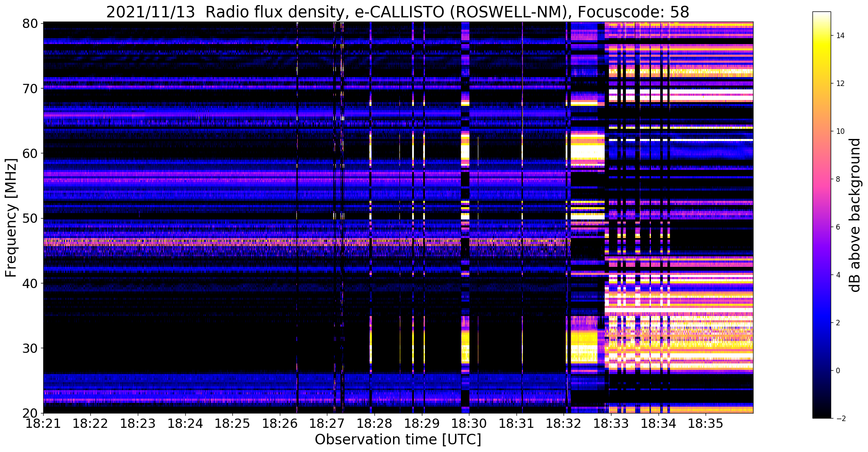
Task: Click the 40 MHz frequency tick label
Action: (30, 283)
